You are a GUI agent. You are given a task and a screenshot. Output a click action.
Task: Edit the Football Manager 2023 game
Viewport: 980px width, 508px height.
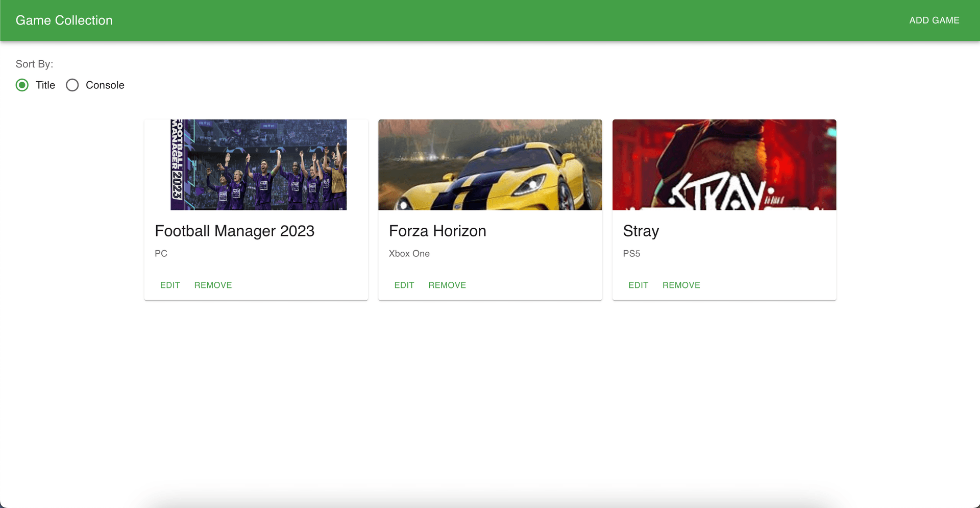pyautogui.click(x=170, y=285)
